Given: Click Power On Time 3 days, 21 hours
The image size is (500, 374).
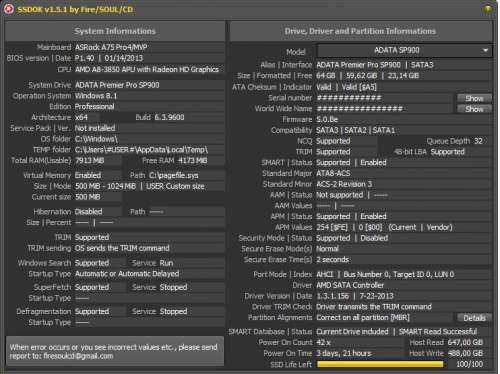Looking at the screenshot, I should tap(344, 353).
